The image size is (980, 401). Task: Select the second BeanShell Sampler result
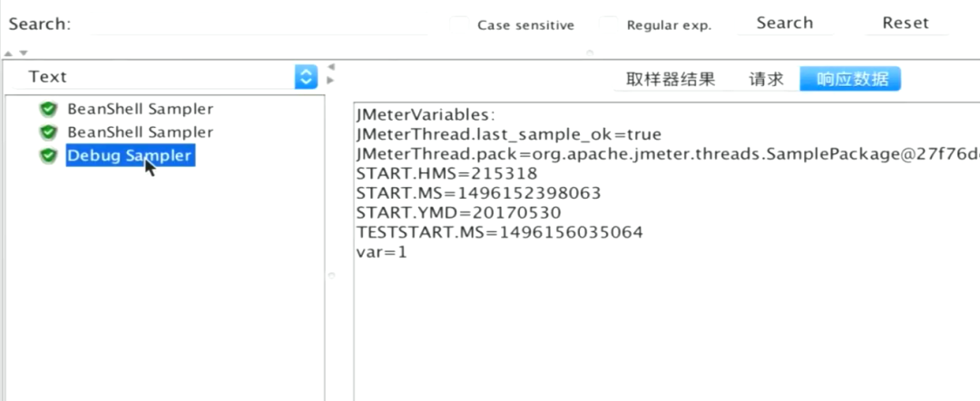pos(140,132)
